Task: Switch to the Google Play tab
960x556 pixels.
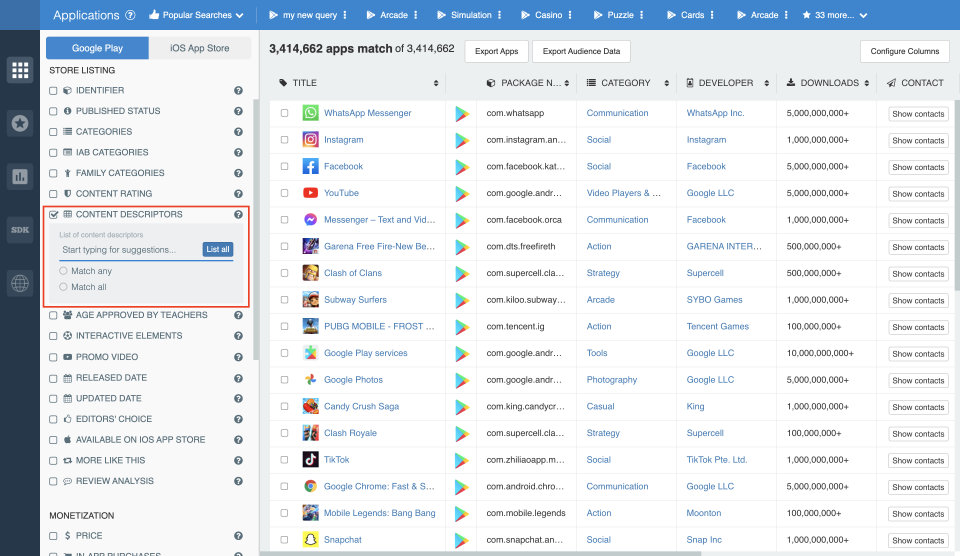Action: 97,48
